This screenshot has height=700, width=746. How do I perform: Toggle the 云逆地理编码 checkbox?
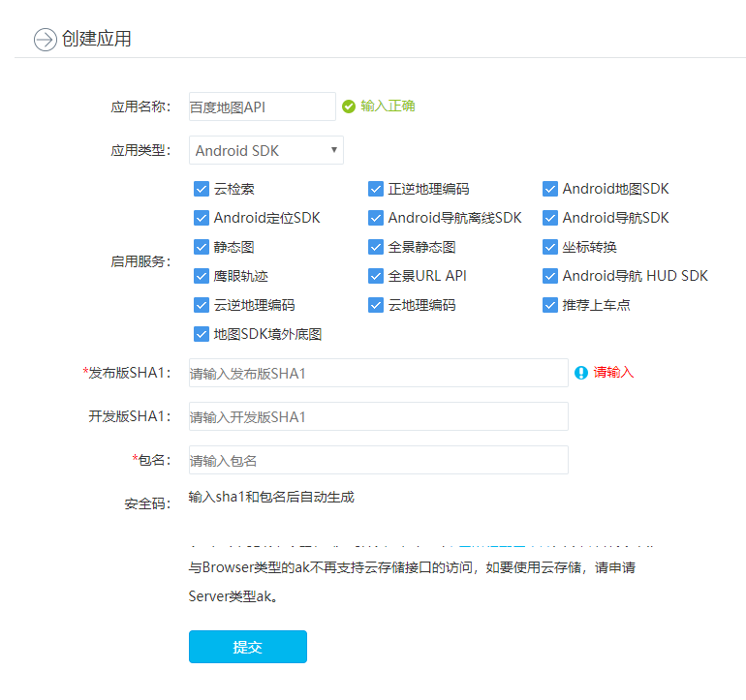pos(202,305)
